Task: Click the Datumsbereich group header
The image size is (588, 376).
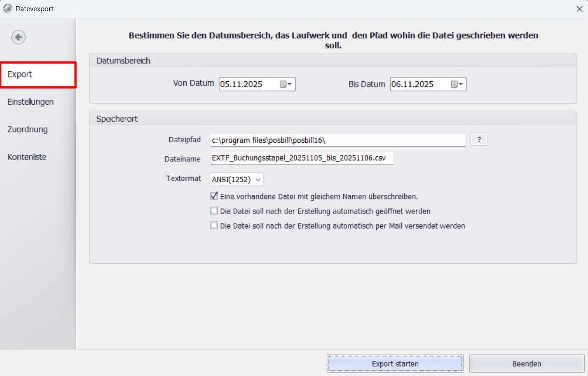Action: [x=332, y=61]
